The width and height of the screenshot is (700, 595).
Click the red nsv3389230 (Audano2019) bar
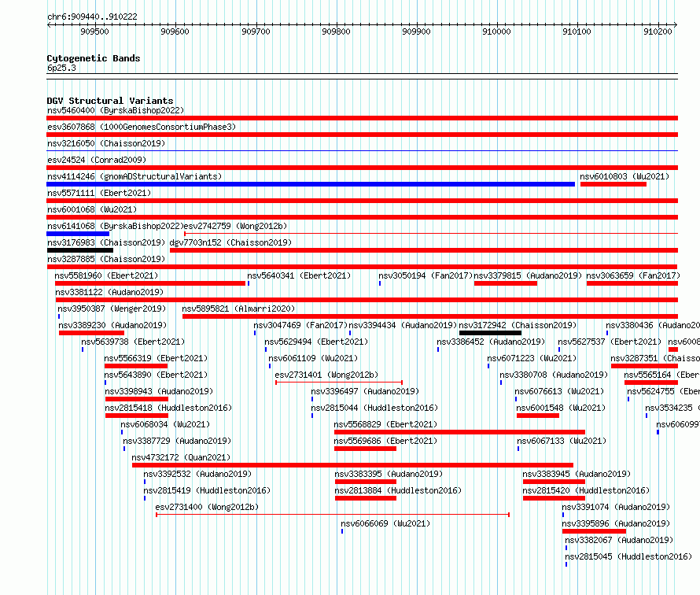[91, 333]
